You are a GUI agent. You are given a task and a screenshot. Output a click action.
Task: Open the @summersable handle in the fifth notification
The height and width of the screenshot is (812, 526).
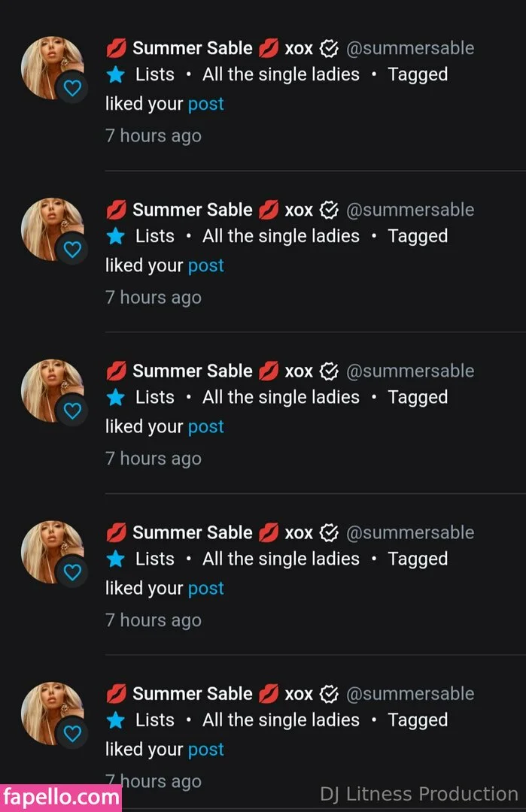pos(410,694)
